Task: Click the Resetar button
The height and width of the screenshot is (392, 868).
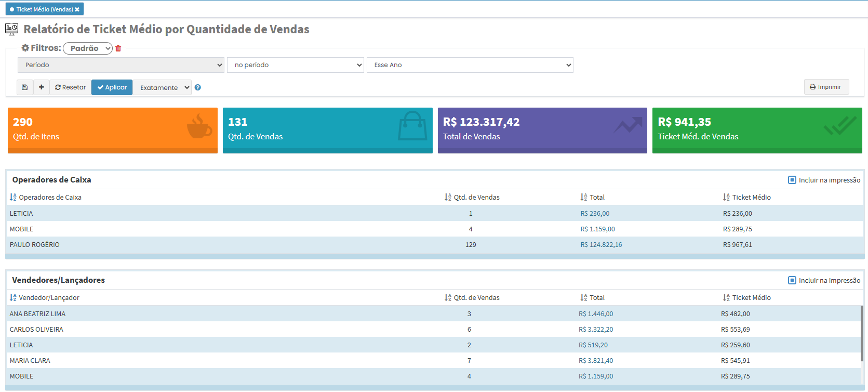Action: (70, 87)
